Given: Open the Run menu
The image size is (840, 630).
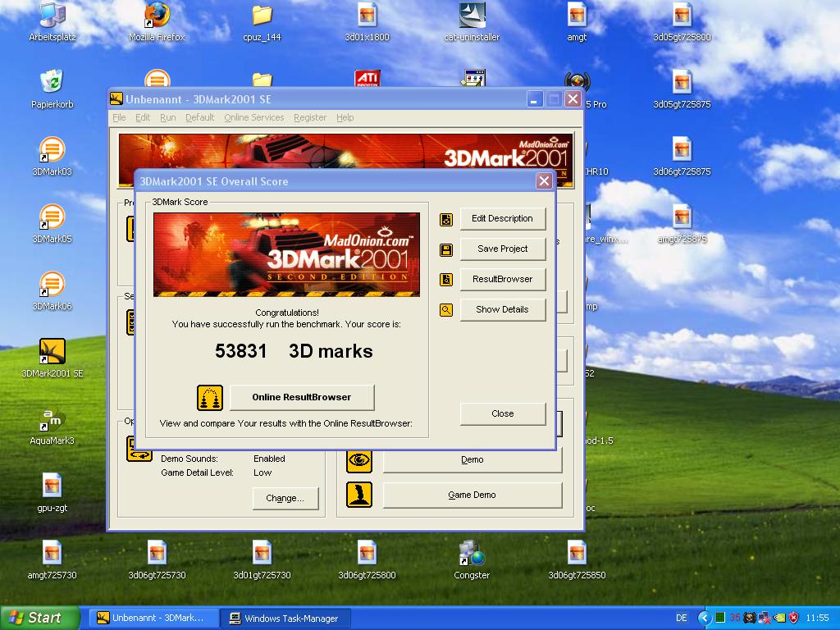Looking at the screenshot, I should [167, 117].
